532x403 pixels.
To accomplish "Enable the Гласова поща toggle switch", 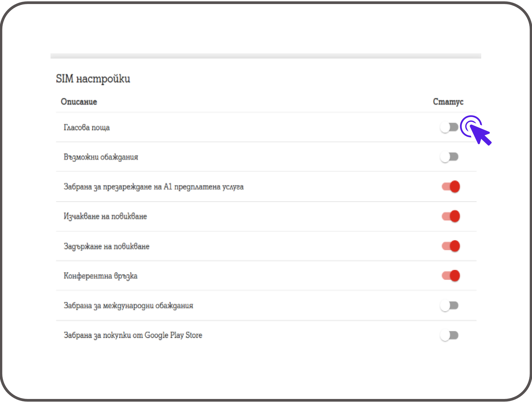I will (449, 127).
